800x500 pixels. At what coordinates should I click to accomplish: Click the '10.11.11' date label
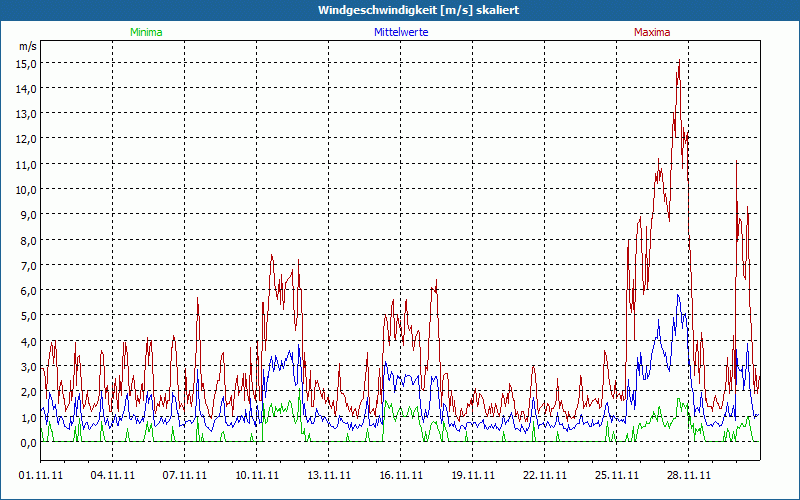click(257, 475)
